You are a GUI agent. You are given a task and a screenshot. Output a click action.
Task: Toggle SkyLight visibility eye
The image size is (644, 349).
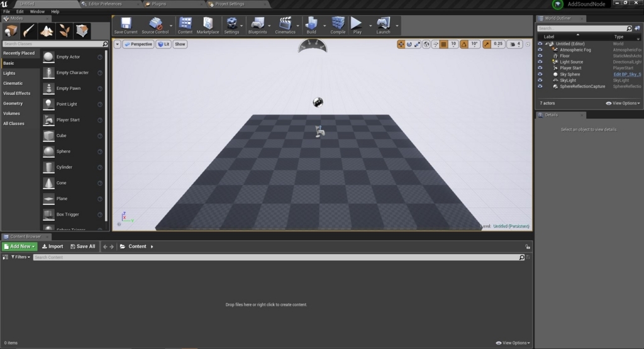point(540,80)
